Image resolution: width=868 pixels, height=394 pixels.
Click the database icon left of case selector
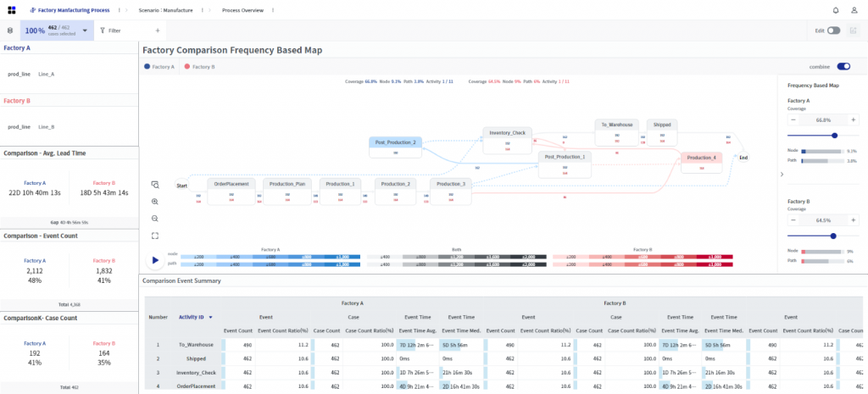click(10, 31)
